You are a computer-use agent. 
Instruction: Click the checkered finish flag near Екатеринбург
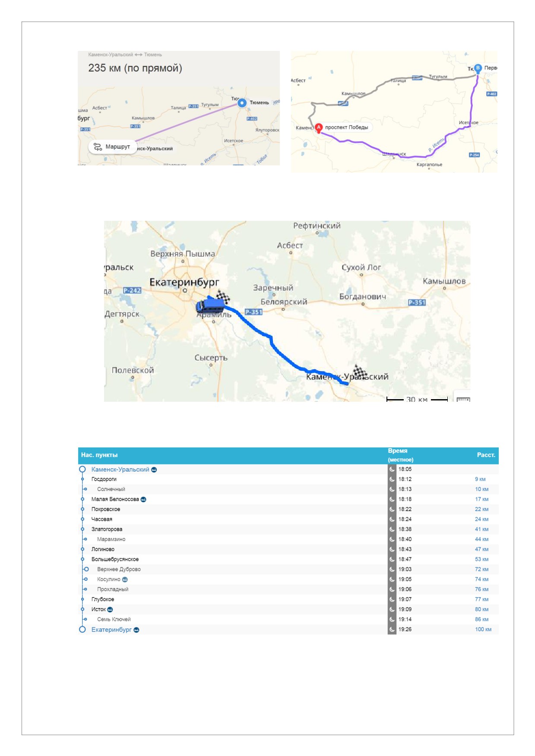pos(223,296)
